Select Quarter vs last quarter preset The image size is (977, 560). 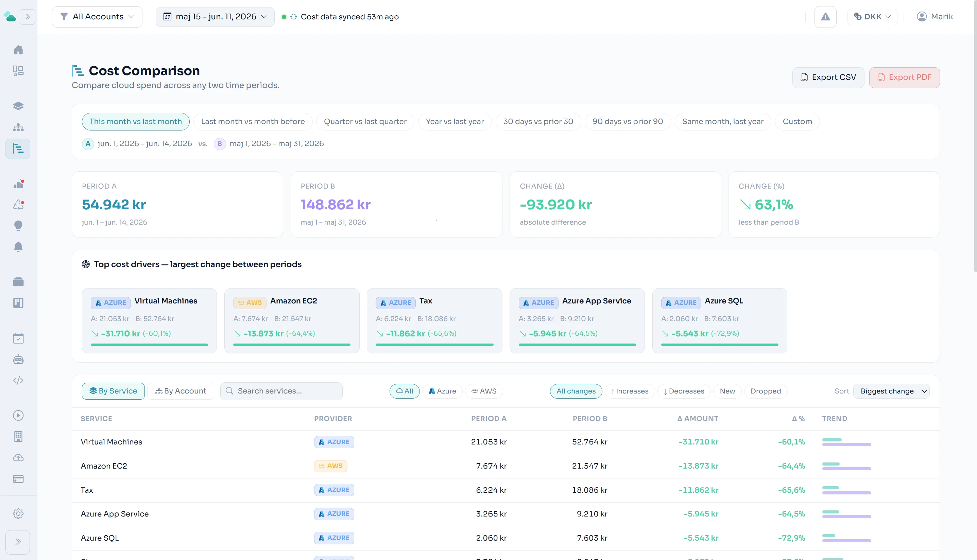[x=365, y=122]
